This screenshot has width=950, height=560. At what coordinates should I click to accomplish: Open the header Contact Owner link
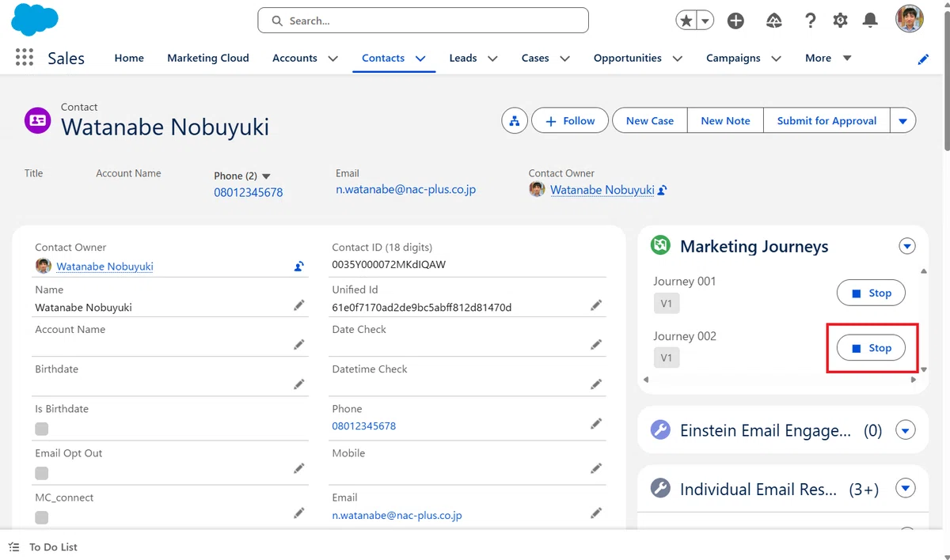coord(602,190)
